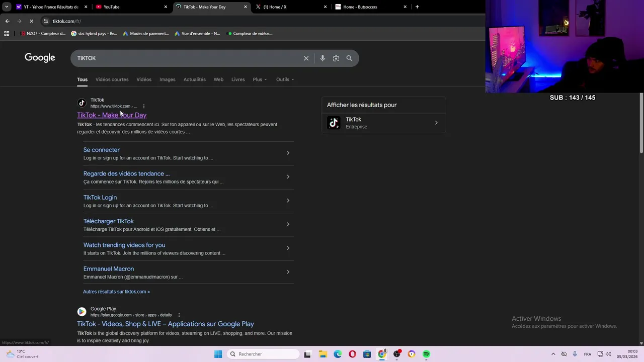The image size is (644, 362).
Task: Expand the Télécharger TikTok sitelink chevron
Action: pyautogui.click(x=288, y=224)
